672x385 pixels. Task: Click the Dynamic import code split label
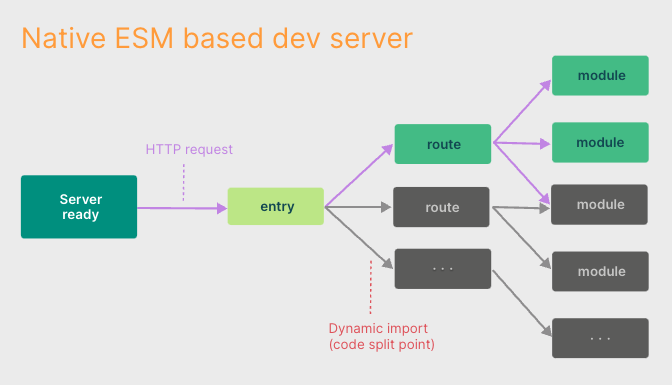coord(381,337)
